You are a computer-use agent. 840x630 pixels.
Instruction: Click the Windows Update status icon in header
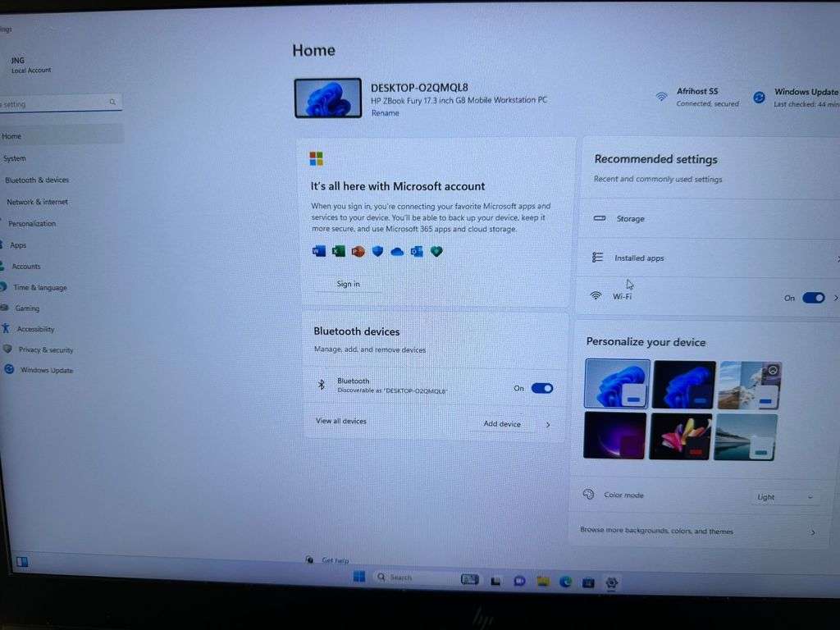pyautogui.click(x=759, y=97)
